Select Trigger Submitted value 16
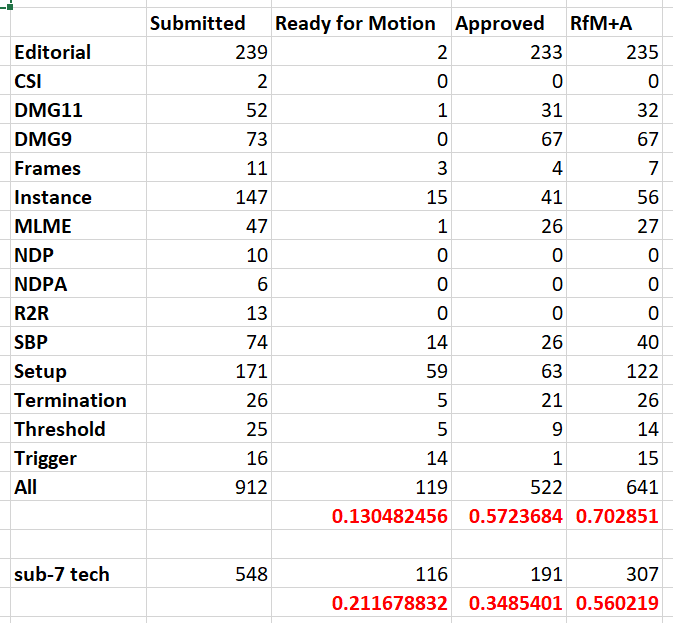673x623 pixels. tap(209, 457)
